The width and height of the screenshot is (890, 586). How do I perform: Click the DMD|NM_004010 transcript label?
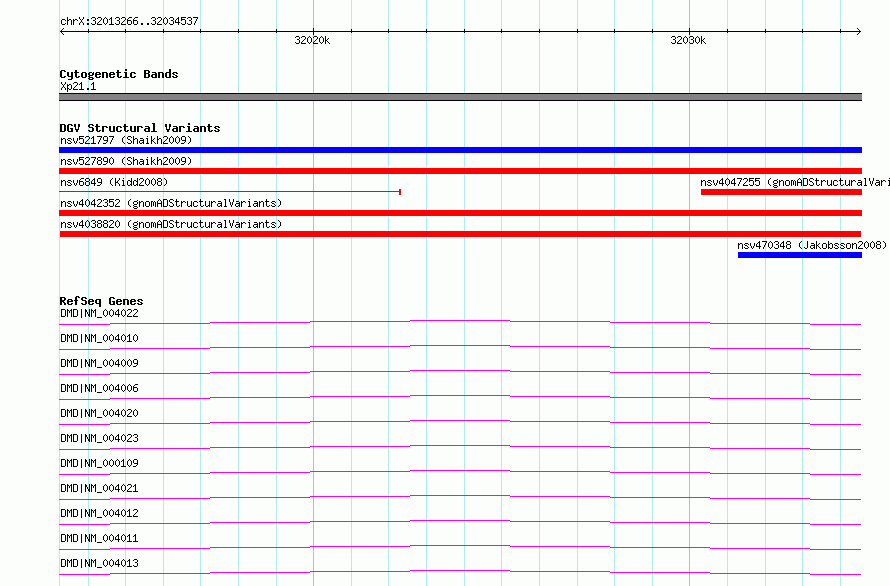99,338
